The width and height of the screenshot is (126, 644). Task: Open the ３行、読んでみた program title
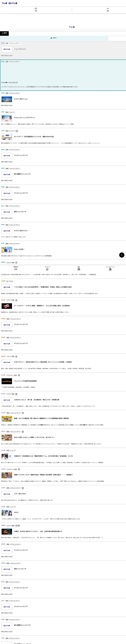point(20,494)
